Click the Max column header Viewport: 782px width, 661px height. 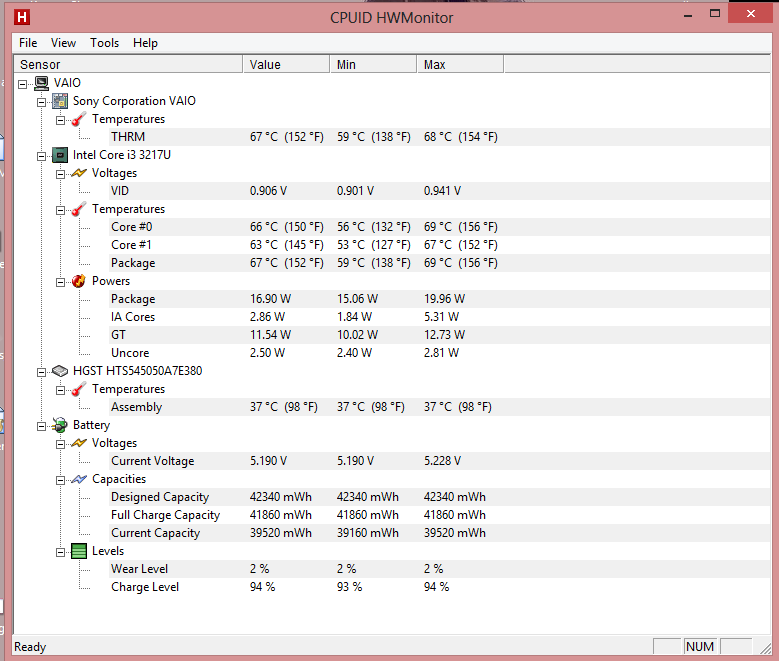[459, 65]
